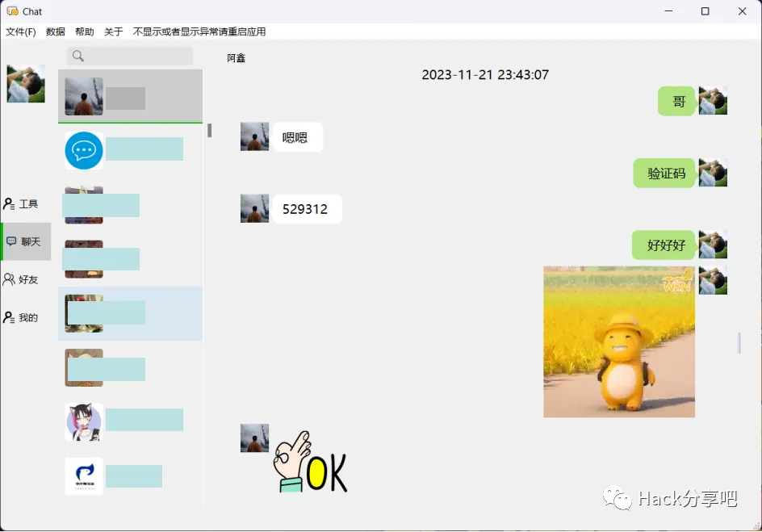The height and width of the screenshot is (532, 762).
Task: Click the timestamp 2023-11-21 23:43:07
Action: pos(485,75)
